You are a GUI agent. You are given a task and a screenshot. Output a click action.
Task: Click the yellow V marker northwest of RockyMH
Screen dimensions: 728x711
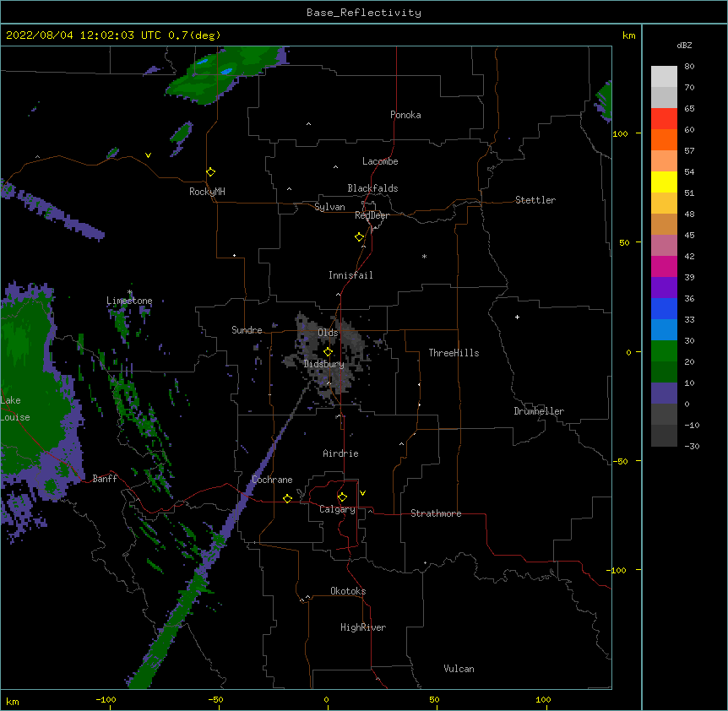point(148,155)
